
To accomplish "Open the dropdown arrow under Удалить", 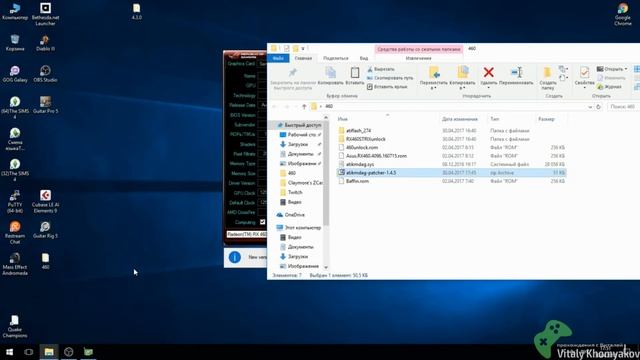I will point(489,88).
